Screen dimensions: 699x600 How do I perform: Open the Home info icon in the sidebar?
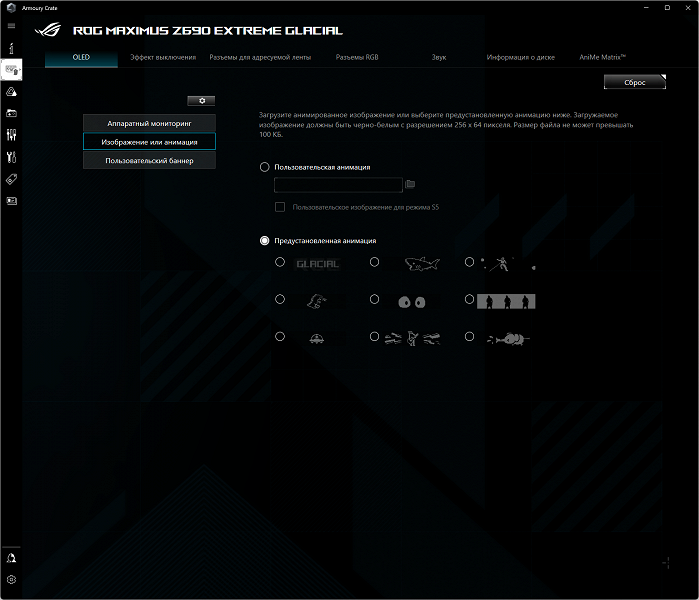click(x=11, y=48)
